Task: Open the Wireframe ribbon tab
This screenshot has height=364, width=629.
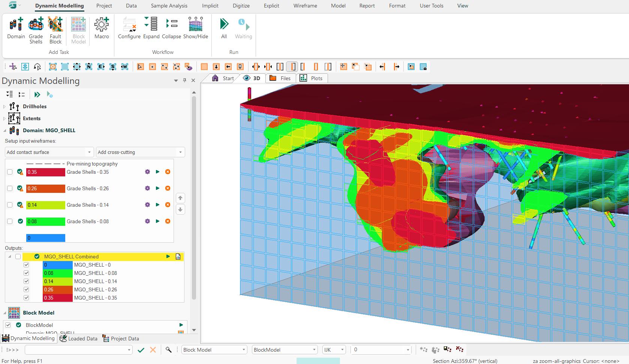Action: click(x=305, y=6)
